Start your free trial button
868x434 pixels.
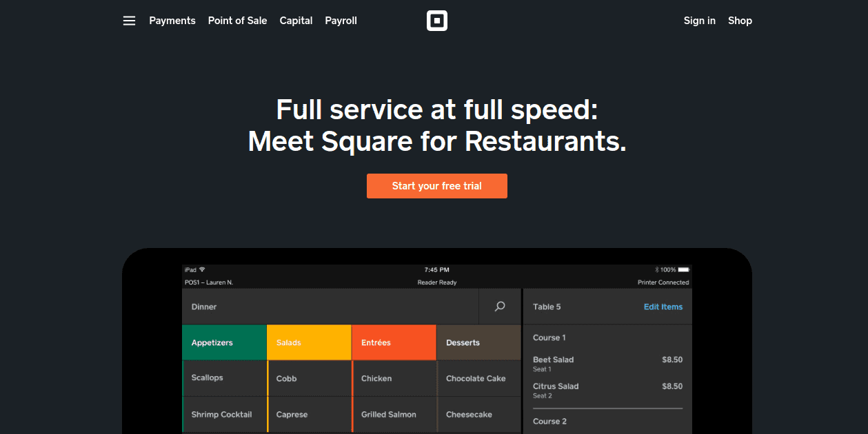coord(437,186)
